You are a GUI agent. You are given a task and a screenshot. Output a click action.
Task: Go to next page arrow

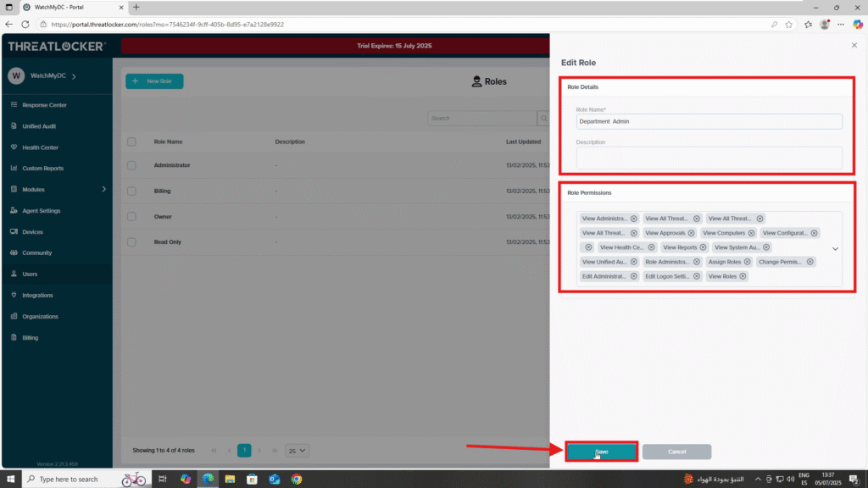[x=259, y=451]
